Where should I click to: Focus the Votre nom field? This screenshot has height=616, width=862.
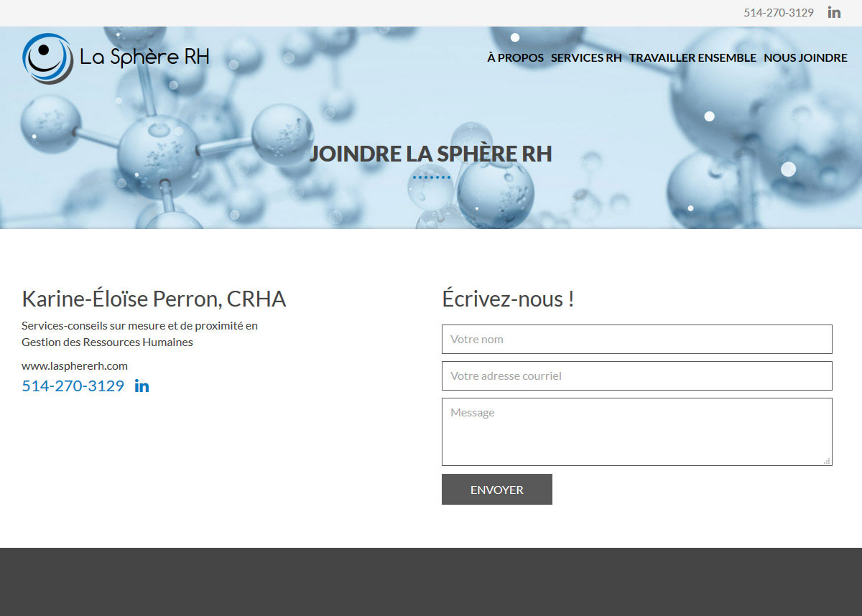pyautogui.click(x=636, y=340)
